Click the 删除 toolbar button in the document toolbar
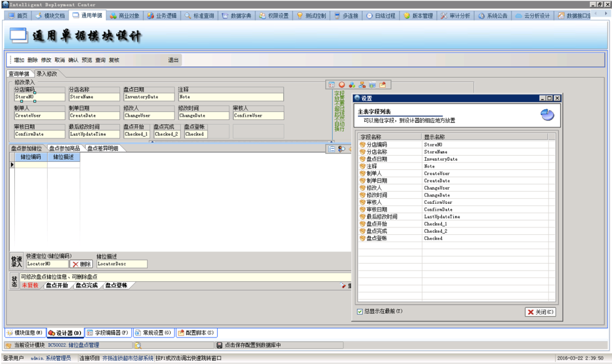Viewport: 612px width, 364px height. (x=33, y=60)
